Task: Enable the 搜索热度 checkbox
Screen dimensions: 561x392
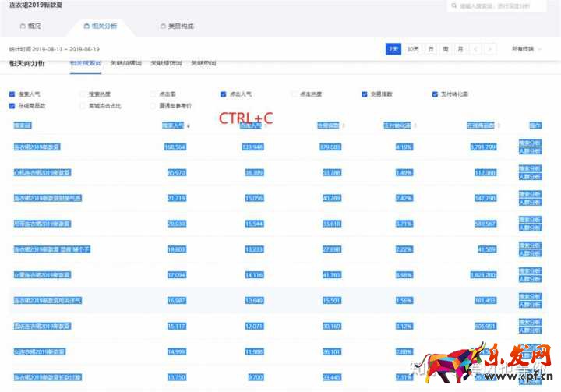Action: tap(83, 94)
